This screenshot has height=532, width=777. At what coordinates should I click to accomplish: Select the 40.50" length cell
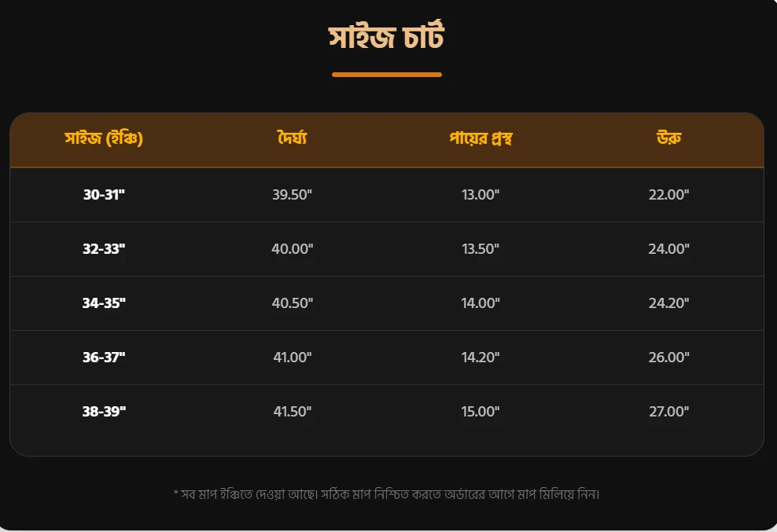click(x=293, y=303)
